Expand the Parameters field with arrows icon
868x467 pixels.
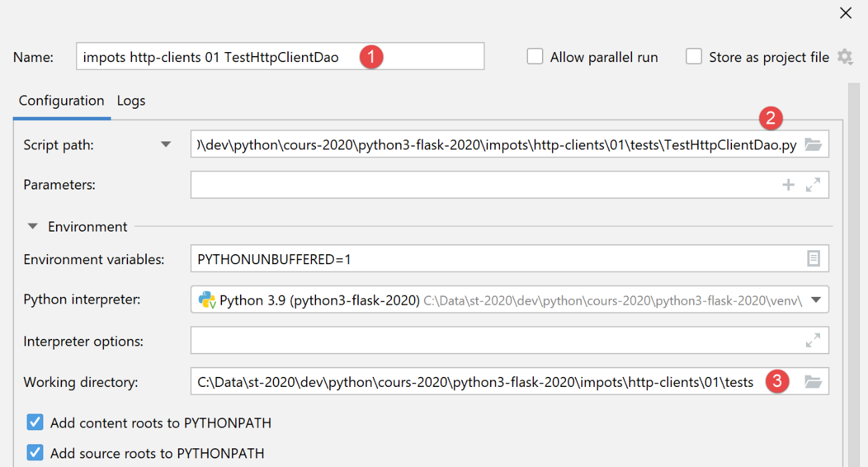click(813, 185)
